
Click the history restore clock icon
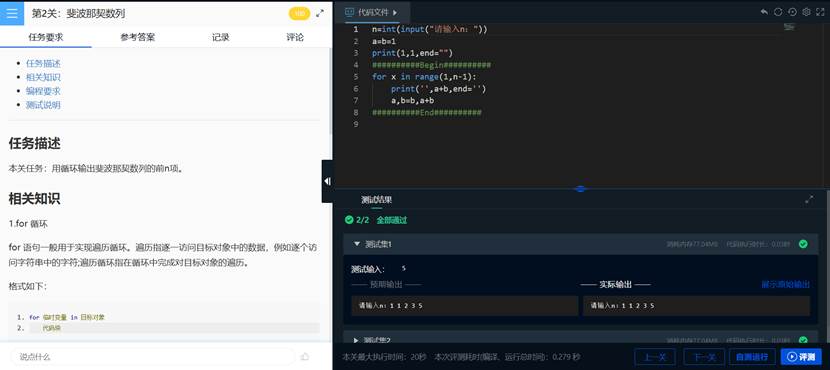click(792, 12)
